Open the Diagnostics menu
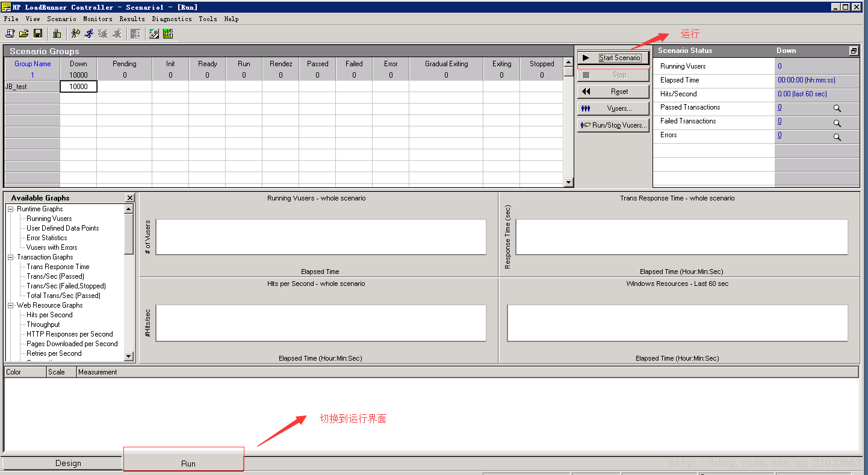868x475 pixels. (172, 19)
